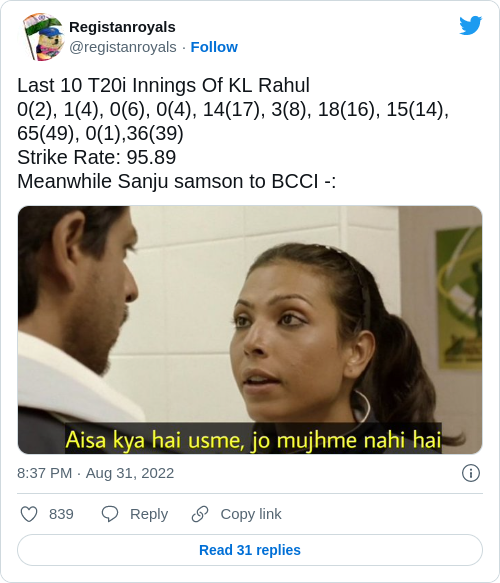
Task: Open the meme image in the tweet
Action: [250, 330]
